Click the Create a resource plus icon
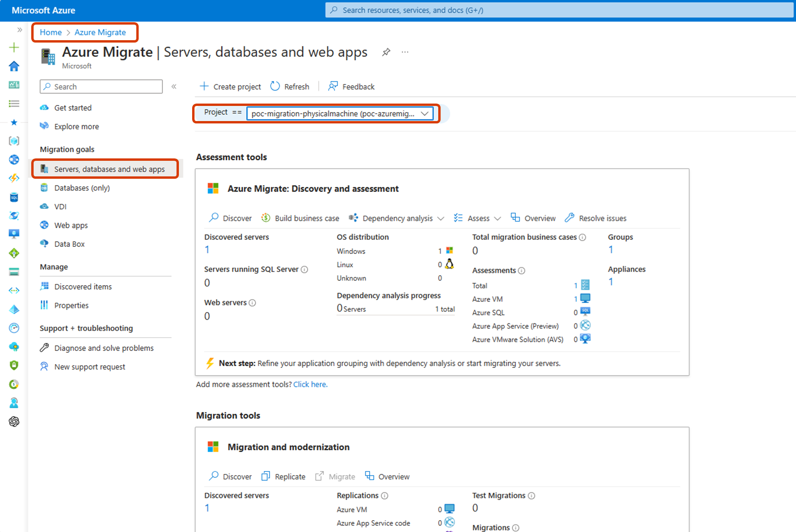Screen dimensions: 796x532 [x=14, y=47]
